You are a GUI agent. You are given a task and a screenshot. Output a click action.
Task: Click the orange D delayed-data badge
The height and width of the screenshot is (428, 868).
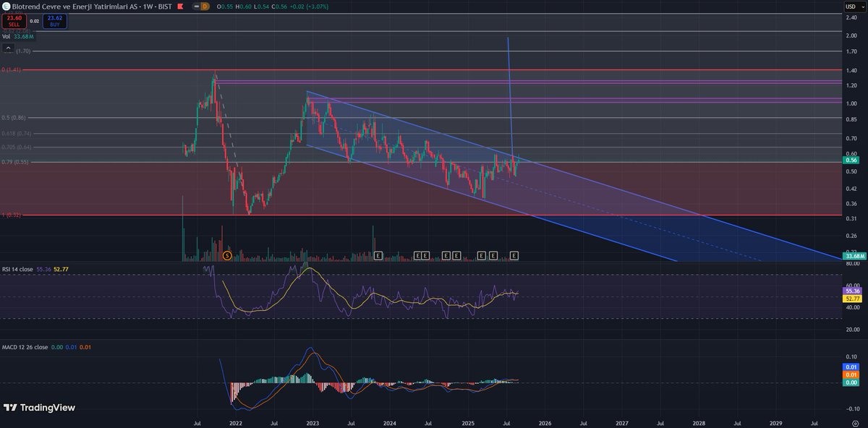(205, 7)
